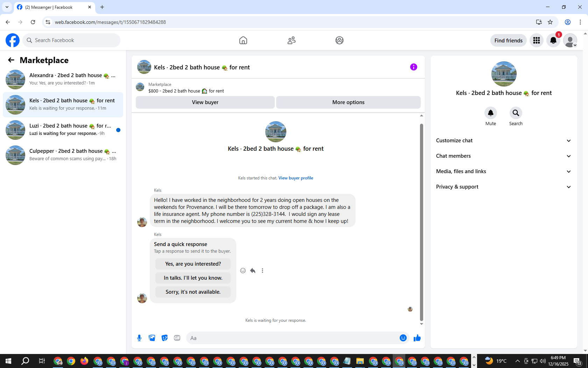588x368 pixels.
Task: Mute this conversation with the bell icon
Action: point(491,113)
